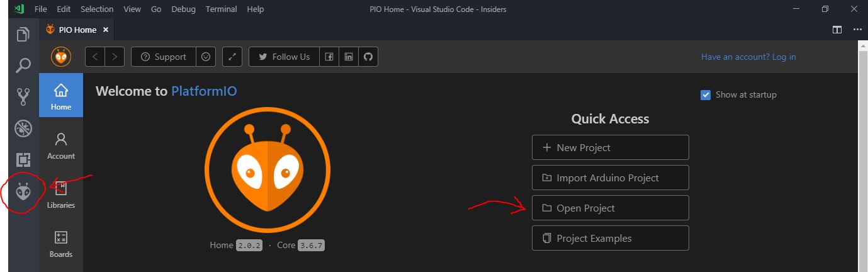Go back with the left arrow button
The height and width of the screenshot is (272, 868).
click(x=95, y=57)
